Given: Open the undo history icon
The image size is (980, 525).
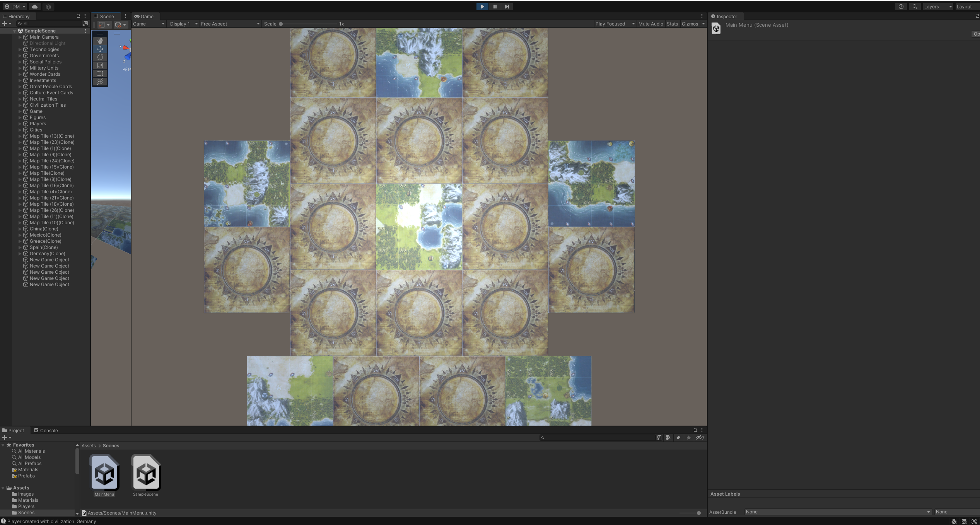Looking at the screenshot, I should tap(901, 7).
